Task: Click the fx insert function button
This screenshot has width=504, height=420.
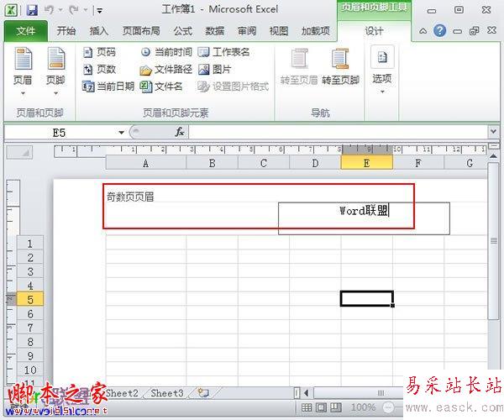Action: coord(180,132)
